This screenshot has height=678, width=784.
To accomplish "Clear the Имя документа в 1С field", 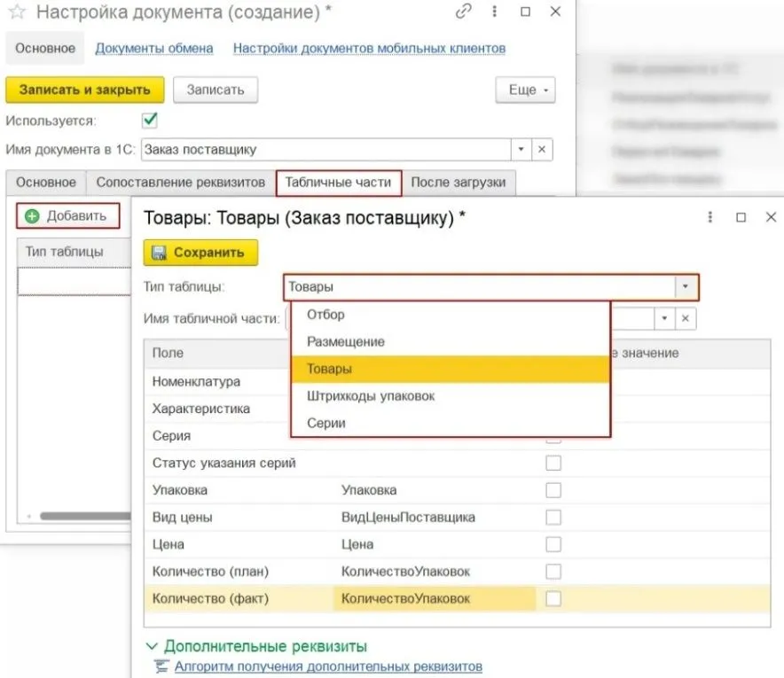I will click(542, 149).
